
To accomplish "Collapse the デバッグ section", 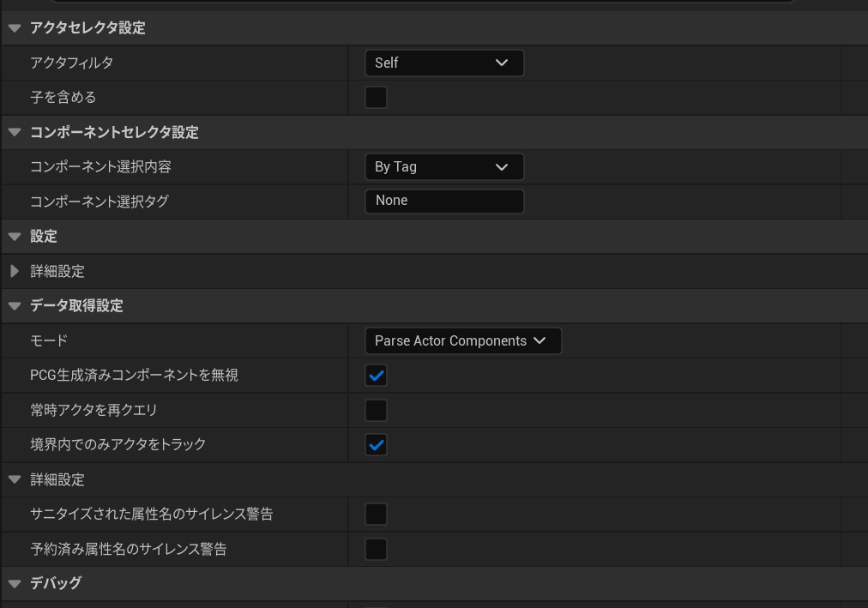I will pyautogui.click(x=15, y=584).
